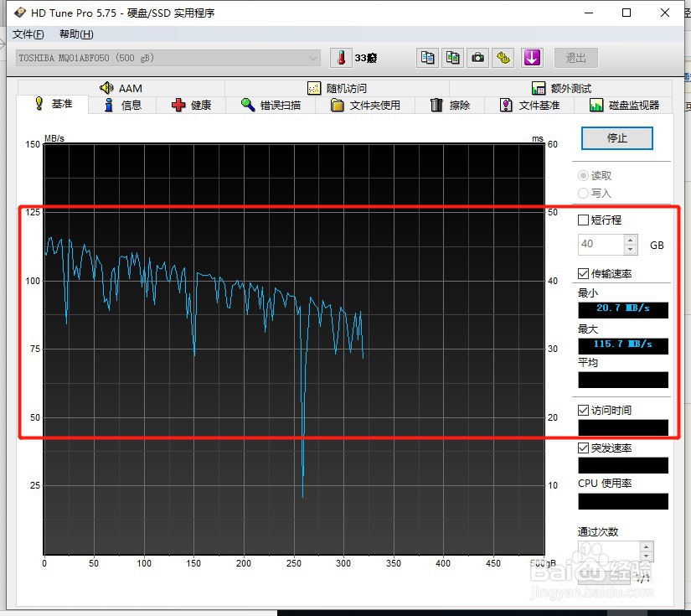Click the 33 degree temperature reading
The image size is (691, 616).
pos(366,58)
